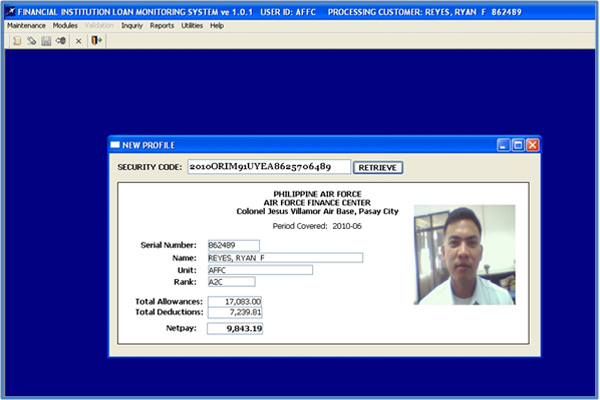The width and height of the screenshot is (600, 400).
Task: Open the Help menu
Action: pyautogui.click(x=217, y=26)
